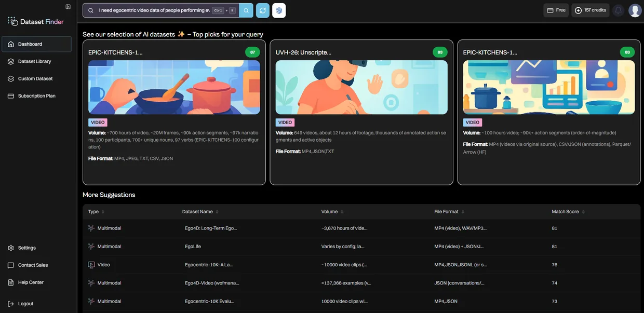Open the user profile avatar
The height and width of the screenshot is (313, 644).
tap(635, 10)
